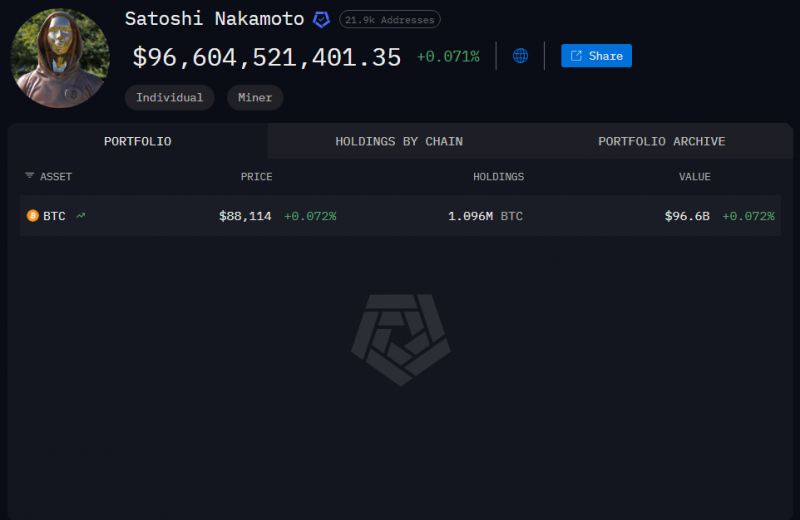
Task: Open the globe website icon
Action: pos(520,56)
